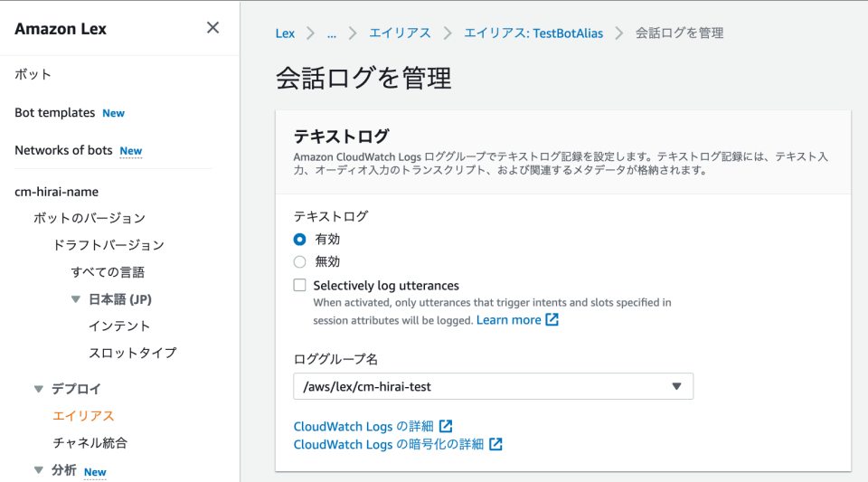The height and width of the screenshot is (482, 868).
Task: Close the Amazon Lex navigation panel
Action: click(212, 28)
